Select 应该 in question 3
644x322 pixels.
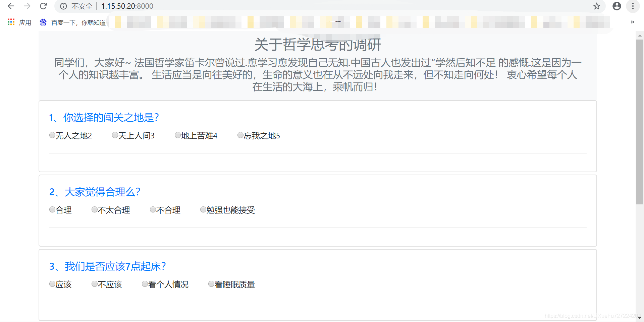52,284
